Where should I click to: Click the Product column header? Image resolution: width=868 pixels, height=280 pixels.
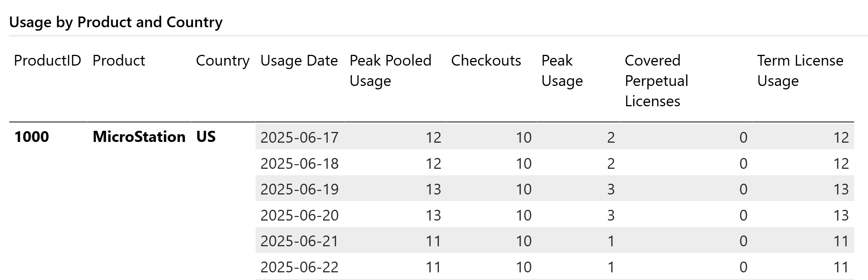[x=119, y=61]
